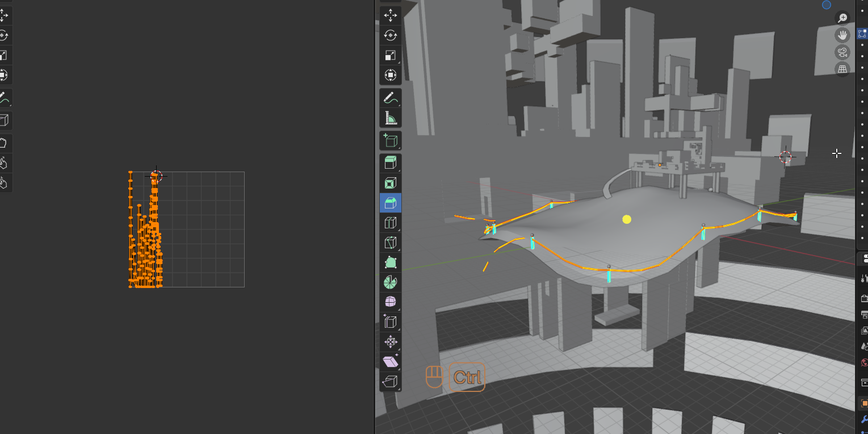This screenshot has width=868, height=434.
Task: Toggle orthographic projection with the grid icon
Action: tap(842, 69)
